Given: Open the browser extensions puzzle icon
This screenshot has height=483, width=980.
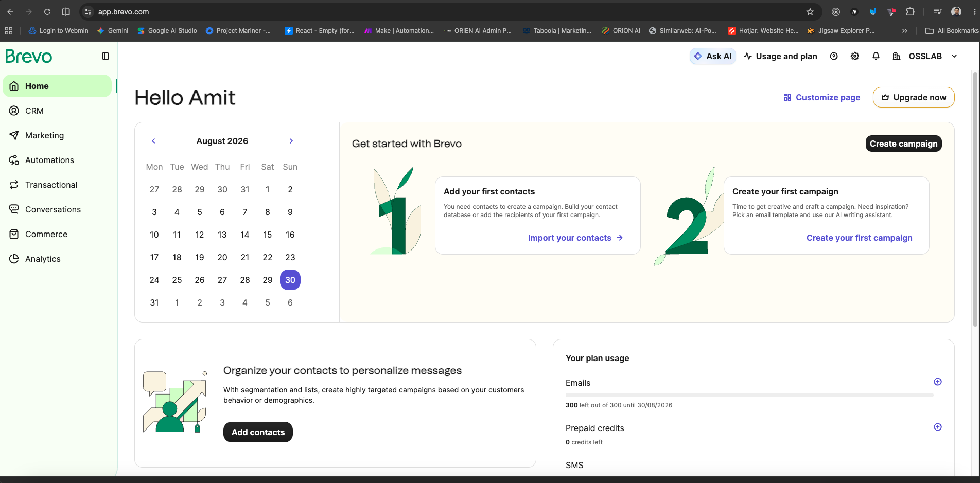Looking at the screenshot, I should (910, 12).
